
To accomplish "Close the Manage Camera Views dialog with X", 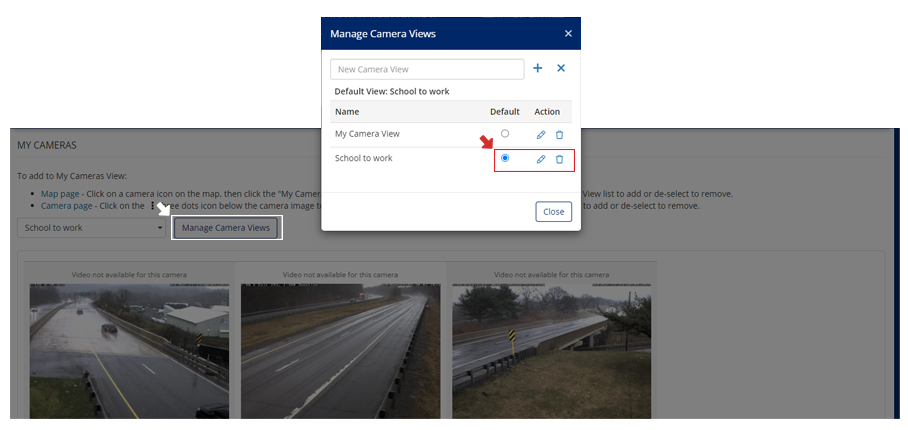I will (568, 33).
